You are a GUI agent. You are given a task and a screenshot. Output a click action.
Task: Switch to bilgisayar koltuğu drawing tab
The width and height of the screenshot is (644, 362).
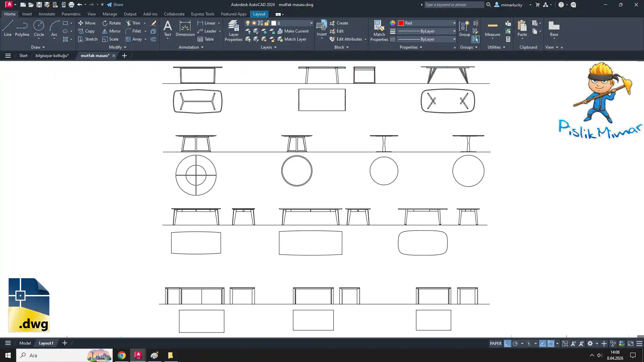(52, 56)
